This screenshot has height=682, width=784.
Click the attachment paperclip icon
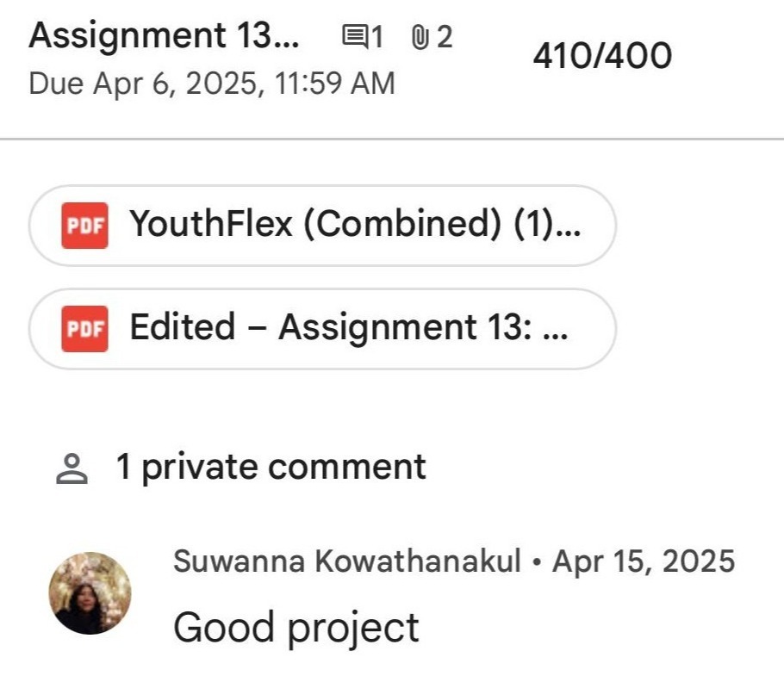pyautogui.click(x=420, y=37)
